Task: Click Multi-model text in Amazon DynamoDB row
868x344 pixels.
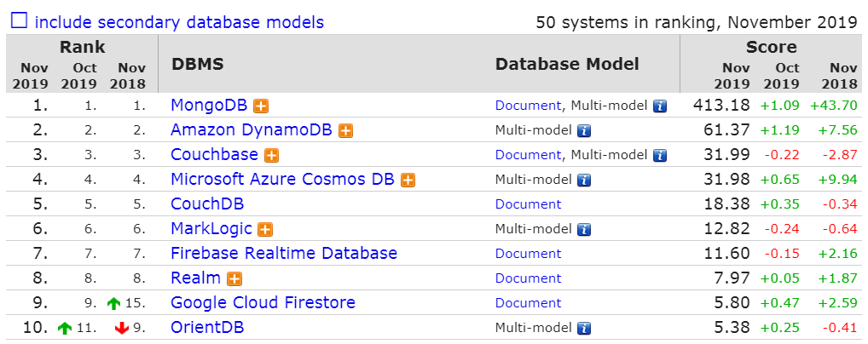Action: [x=534, y=130]
